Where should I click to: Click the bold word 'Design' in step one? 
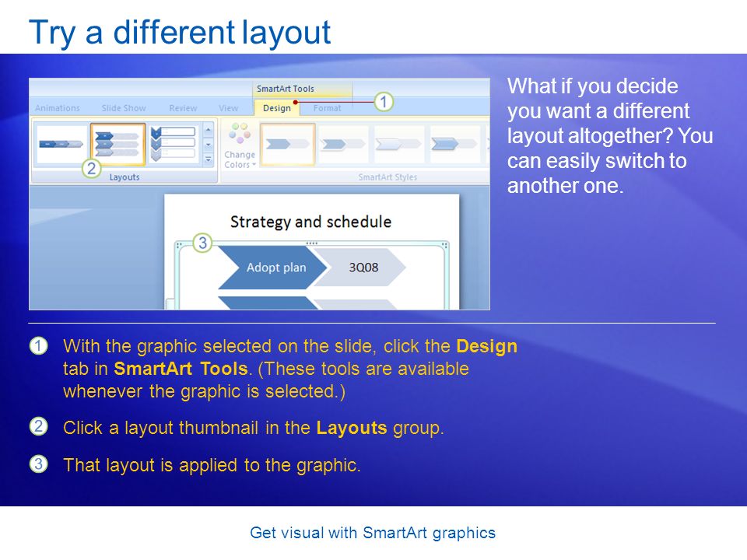pos(486,346)
